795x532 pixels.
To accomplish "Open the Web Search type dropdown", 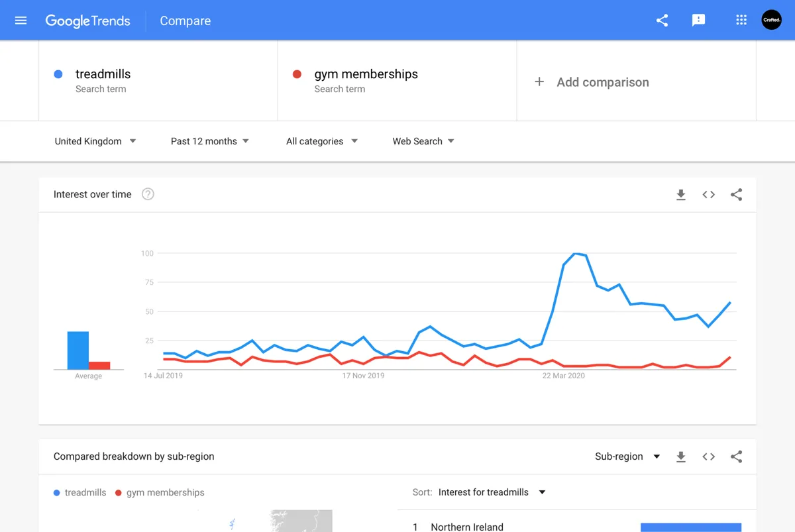I will [423, 141].
